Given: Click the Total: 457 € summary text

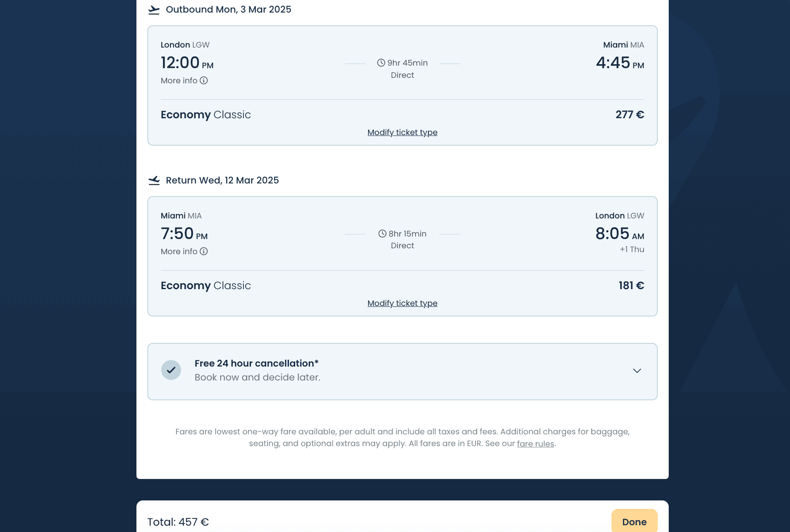Looking at the screenshot, I should 178,522.
